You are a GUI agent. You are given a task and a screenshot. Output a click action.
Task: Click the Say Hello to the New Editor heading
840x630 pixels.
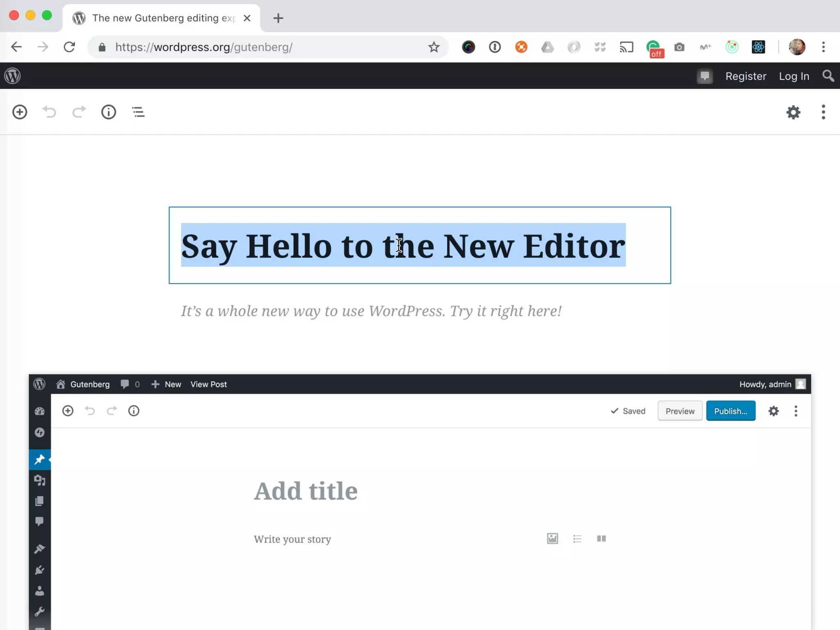(x=403, y=246)
